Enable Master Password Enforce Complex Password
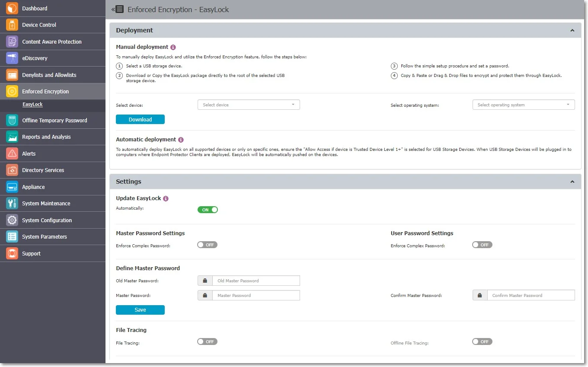 [x=207, y=245]
